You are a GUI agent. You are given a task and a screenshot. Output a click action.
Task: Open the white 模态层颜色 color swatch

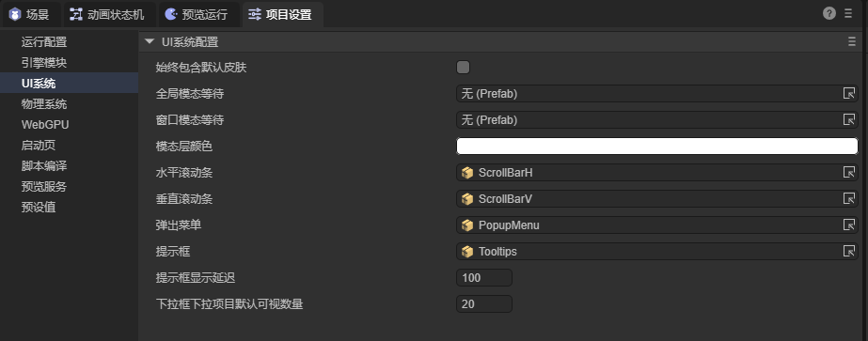(x=657, y=146)
